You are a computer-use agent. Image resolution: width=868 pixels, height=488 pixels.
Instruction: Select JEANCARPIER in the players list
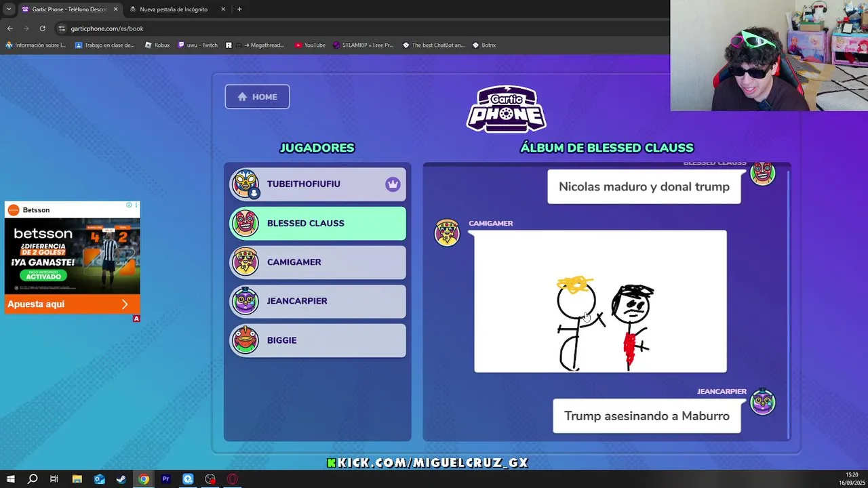pos(318,301)
